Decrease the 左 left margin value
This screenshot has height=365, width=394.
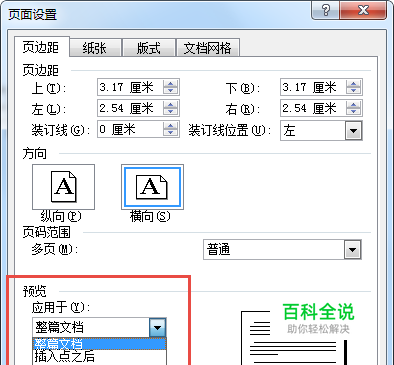coord(171,112)
